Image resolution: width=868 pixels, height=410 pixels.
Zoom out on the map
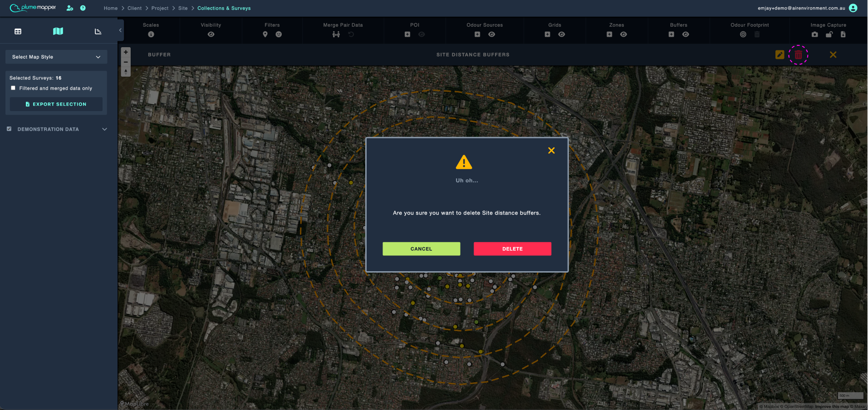(126, 62)
